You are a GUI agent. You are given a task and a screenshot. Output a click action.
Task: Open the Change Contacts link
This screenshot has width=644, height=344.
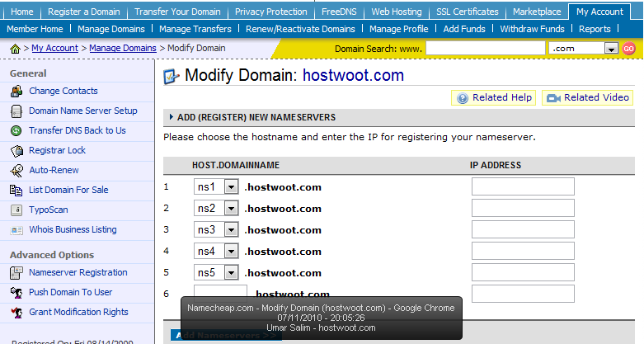click(63, 91)
